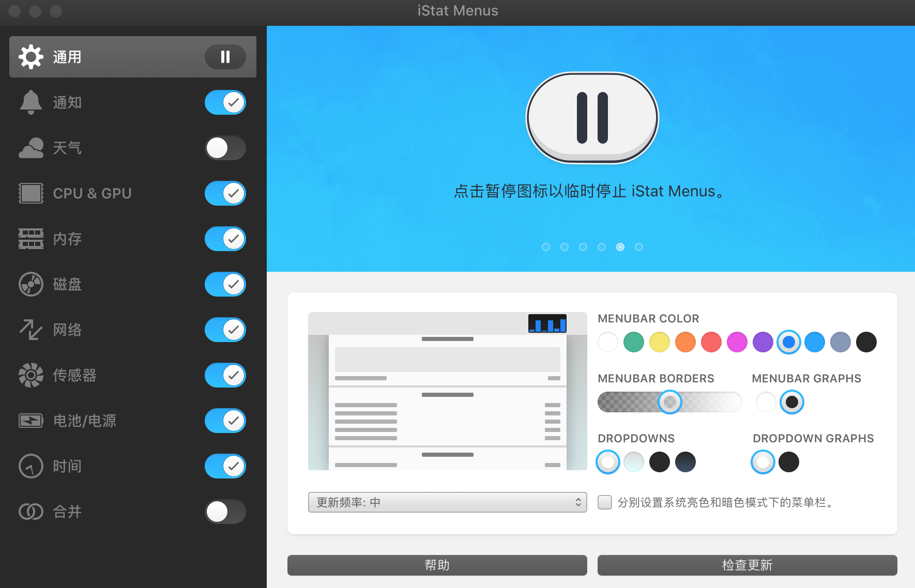The height and width of the screenshot is (588, 915).
Task: Toggle the 磁盘 switch
Action: [225, 284]
